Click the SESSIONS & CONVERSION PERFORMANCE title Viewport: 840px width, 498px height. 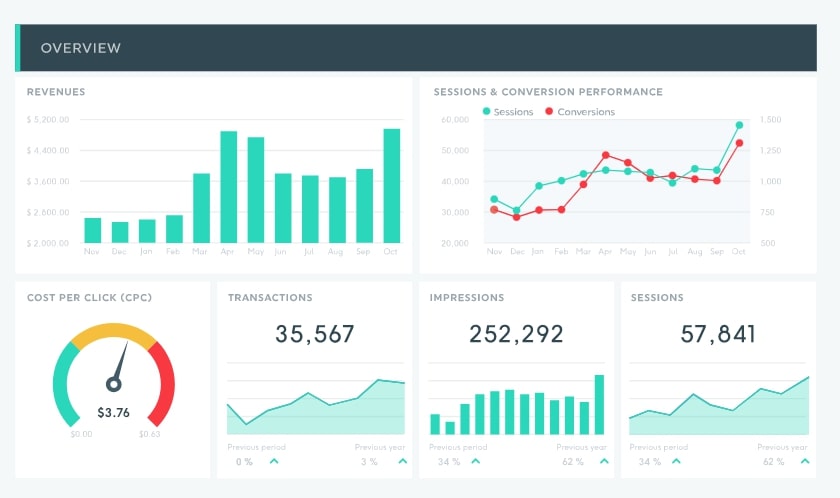[x=548, y=92]
